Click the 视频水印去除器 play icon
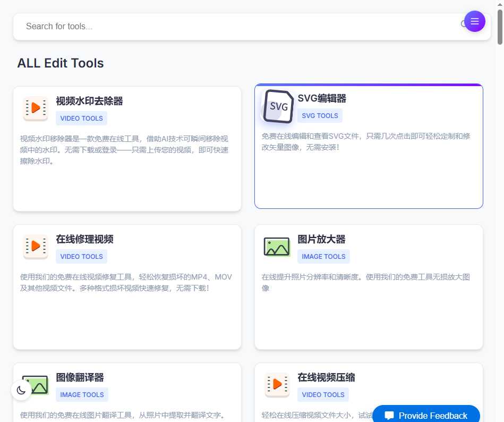 35,108
